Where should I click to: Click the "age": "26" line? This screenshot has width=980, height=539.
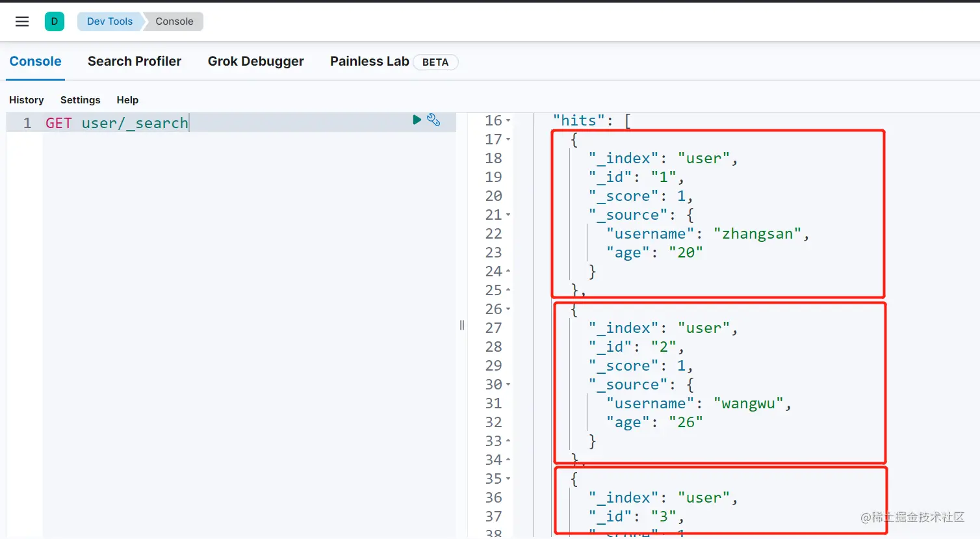click(654, 423)
